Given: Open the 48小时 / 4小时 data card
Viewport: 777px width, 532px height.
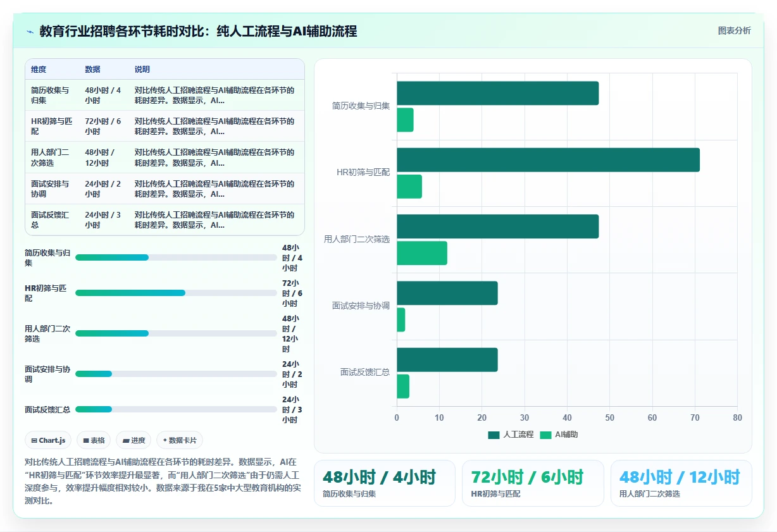Looking at the screenshot, I should 385,483.
